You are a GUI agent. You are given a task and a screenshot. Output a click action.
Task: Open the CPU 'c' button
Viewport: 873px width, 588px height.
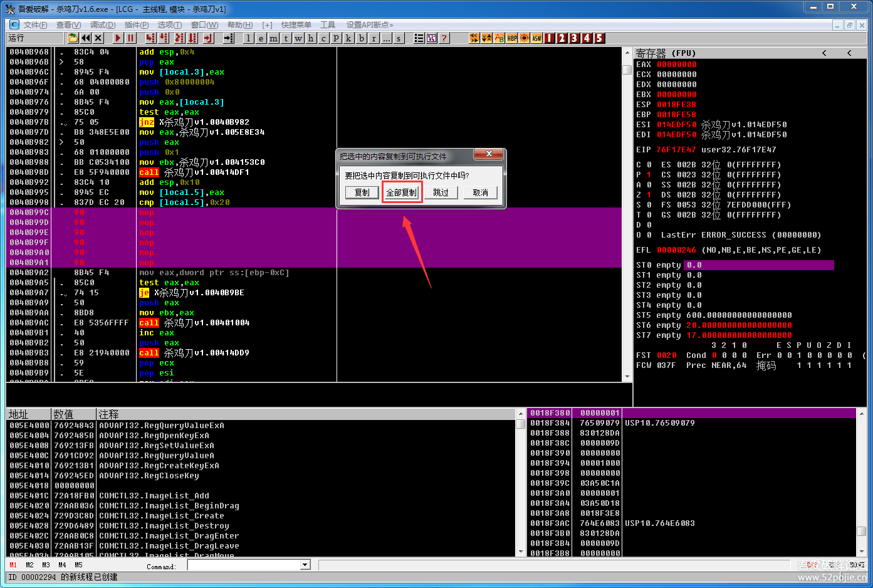tap(324, 38)
